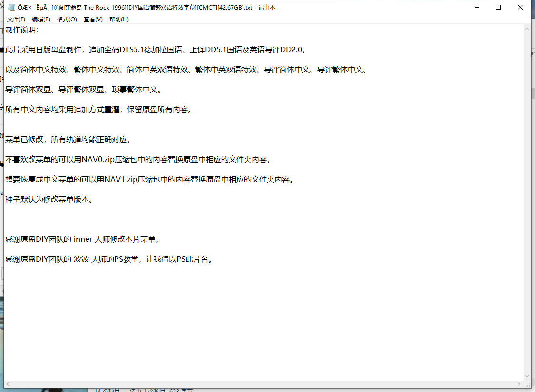Image resolution: width=535 pixels, height=392 pixels.
Task: Click the vertical scrollbar down arrow
Action: pos(527,376)
